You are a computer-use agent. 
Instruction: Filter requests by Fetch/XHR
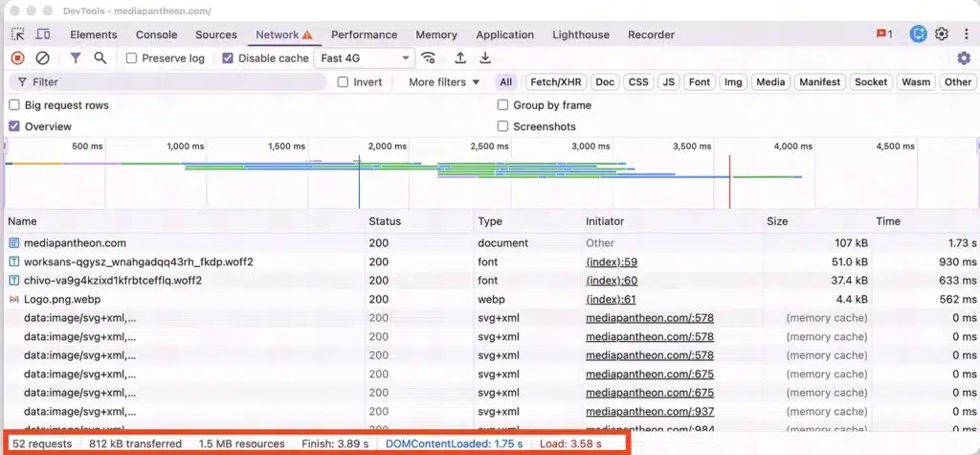coord(556,82)
